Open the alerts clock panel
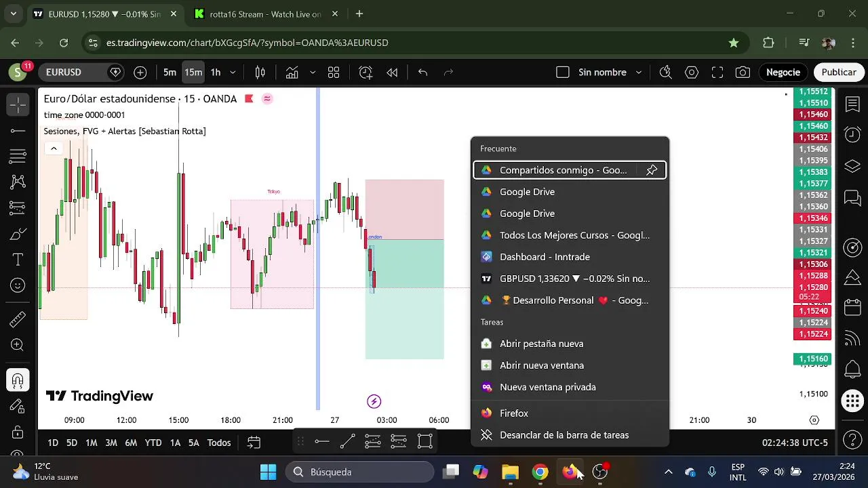Screen dimensions: 868x488 852,134
